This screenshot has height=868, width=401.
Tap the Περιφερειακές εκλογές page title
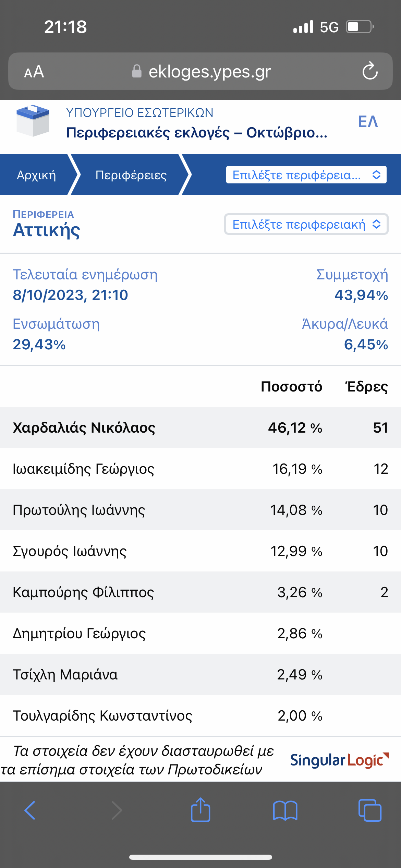point(196,133)
